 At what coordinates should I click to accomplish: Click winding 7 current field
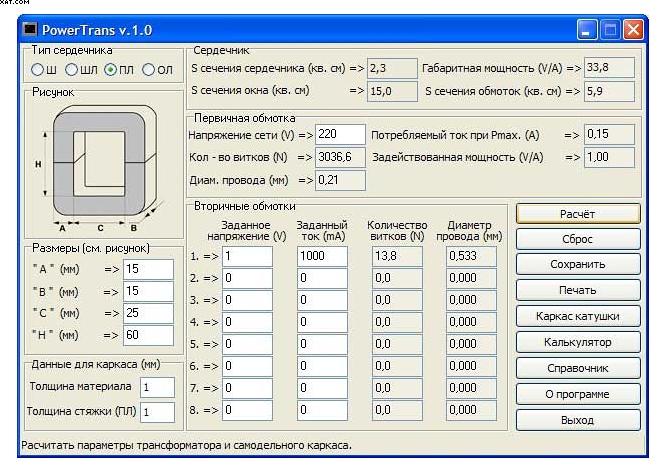point(322,389)
